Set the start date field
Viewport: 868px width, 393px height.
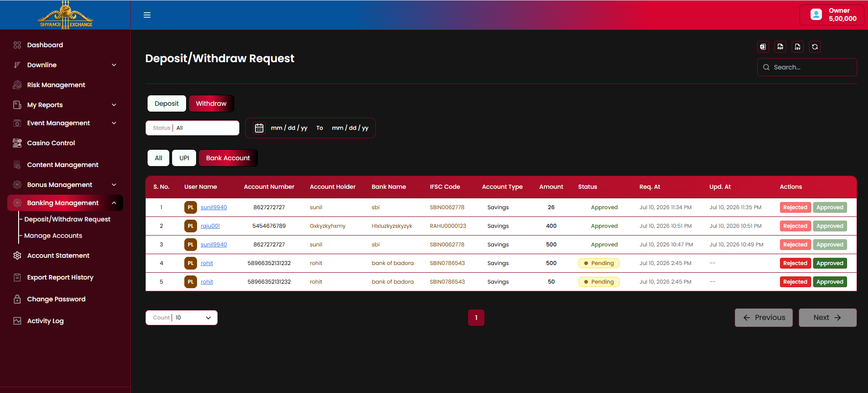click(289, 128)
